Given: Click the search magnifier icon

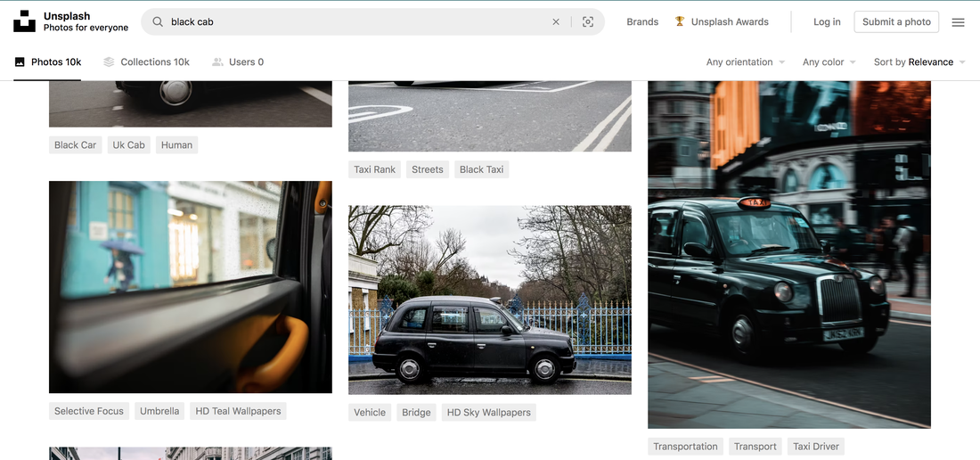Looking at the screenshot, I should point(158,22).
